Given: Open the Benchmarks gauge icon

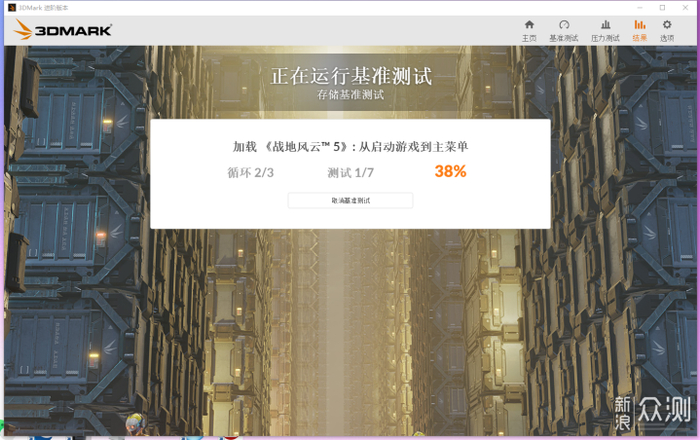Looking at the screenshot, I should 564,25.
